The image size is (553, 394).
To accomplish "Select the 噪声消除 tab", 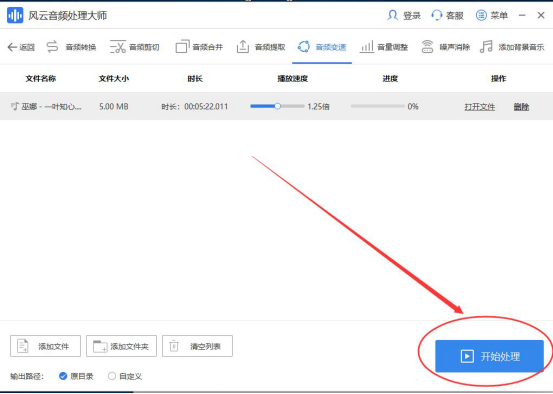I will click(x=455, y=47).
